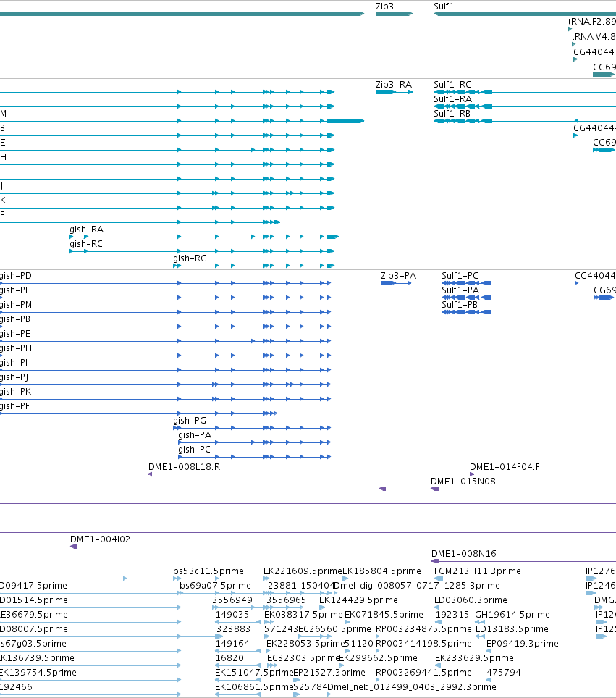The image size is (616, 698).
Task: Select the Zip3-RA transcript glyph
Action: click(x=394, y=92)
